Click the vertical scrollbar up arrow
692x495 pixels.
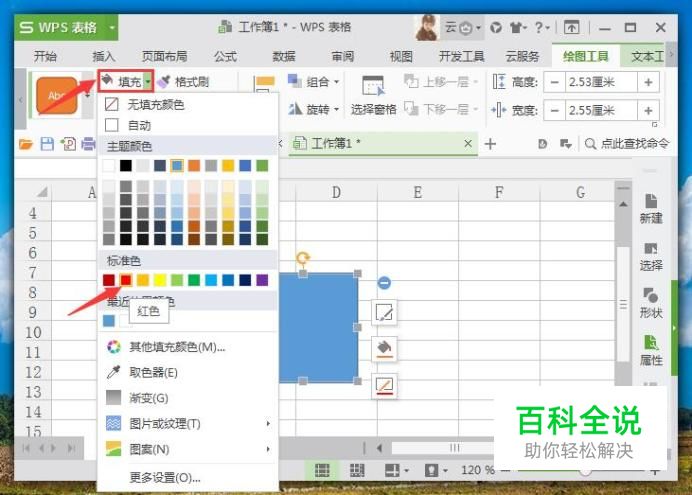(x=623, y=204)
